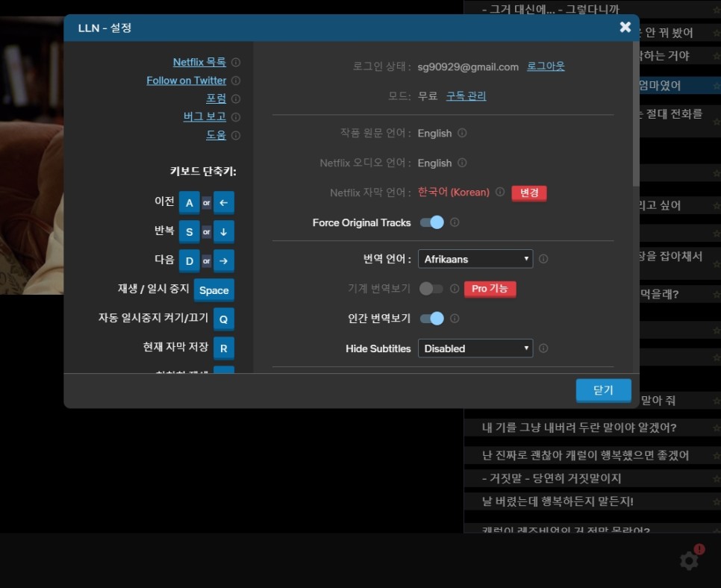721x588 pixels.
Task: Click the Q key for 자동 일시중지
Action: tap(224, 319)
